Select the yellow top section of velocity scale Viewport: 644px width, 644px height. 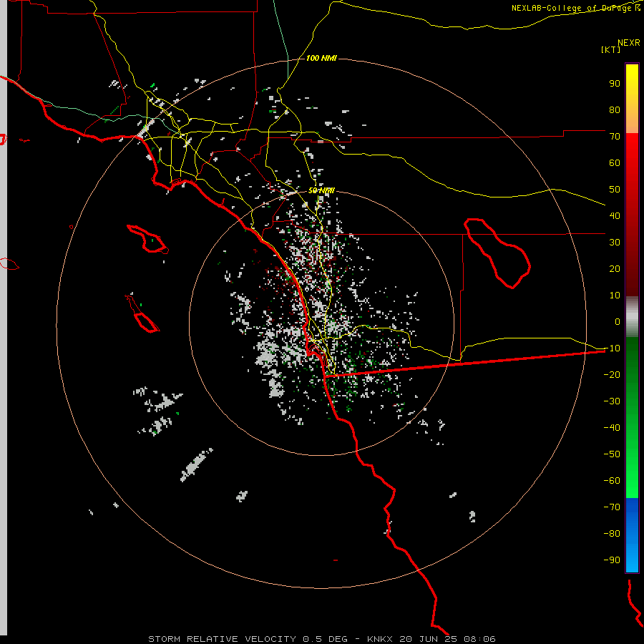pyautogui.click(x=632, y=98)
